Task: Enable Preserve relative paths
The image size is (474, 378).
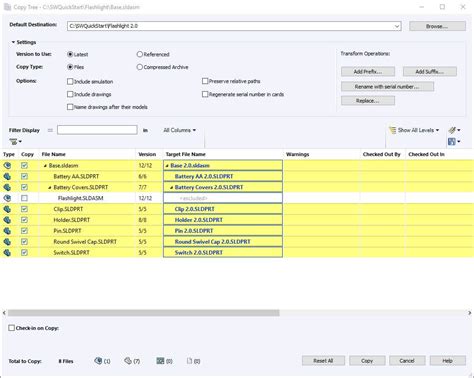Action: point(205,81)
